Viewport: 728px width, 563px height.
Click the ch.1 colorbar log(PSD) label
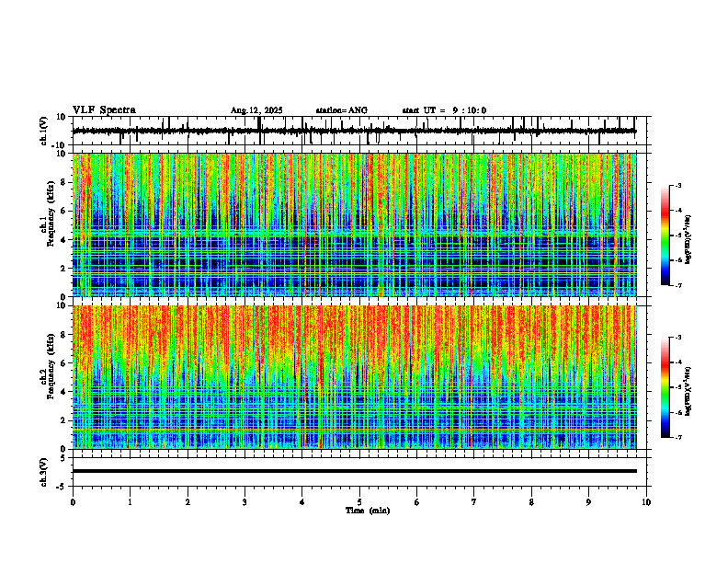(688, 239)
